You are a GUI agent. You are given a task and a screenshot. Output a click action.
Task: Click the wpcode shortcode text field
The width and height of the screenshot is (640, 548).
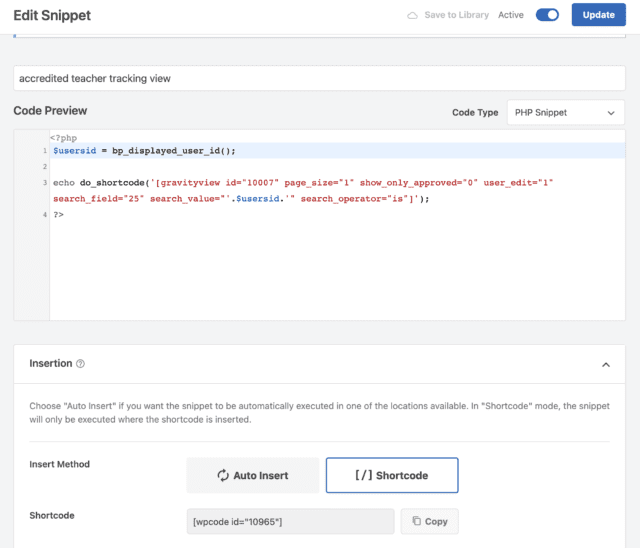coord(290,521)
